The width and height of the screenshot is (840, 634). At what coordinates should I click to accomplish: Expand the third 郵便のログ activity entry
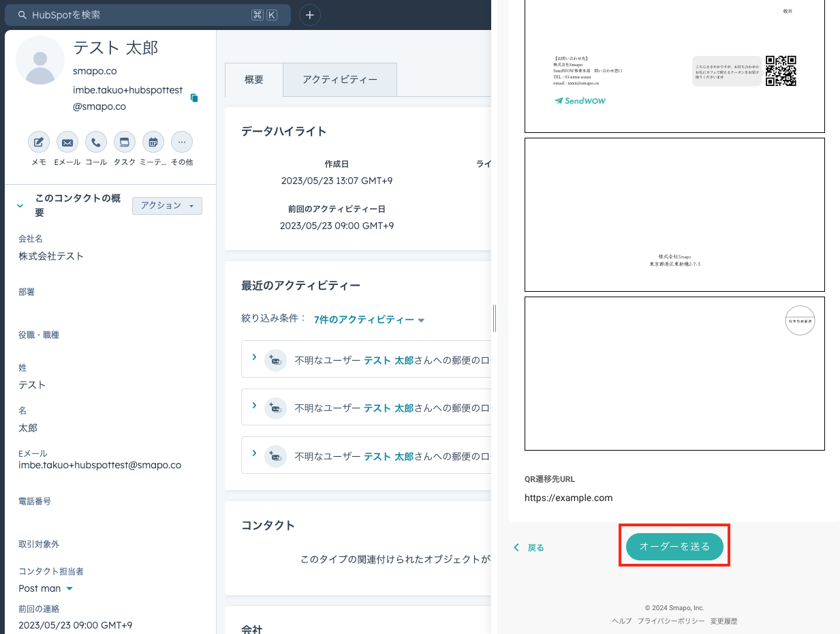pyautogui.click(x=254, y=453)
